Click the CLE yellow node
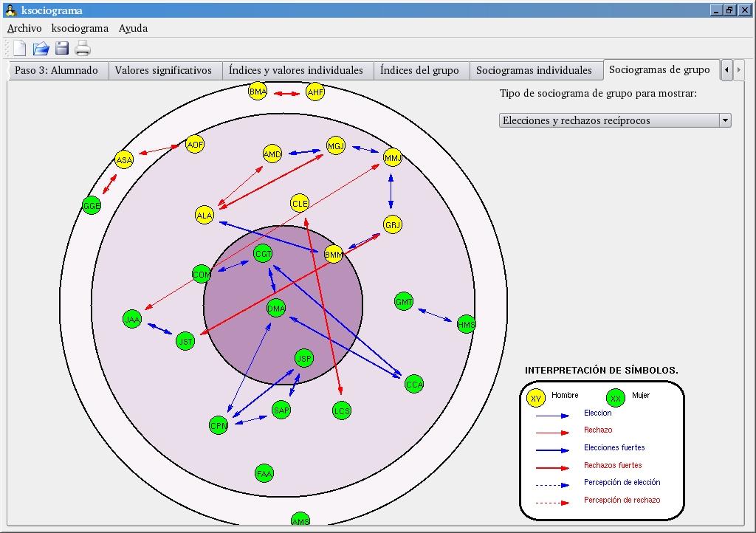756x533 pixels. tap(300, 203)
